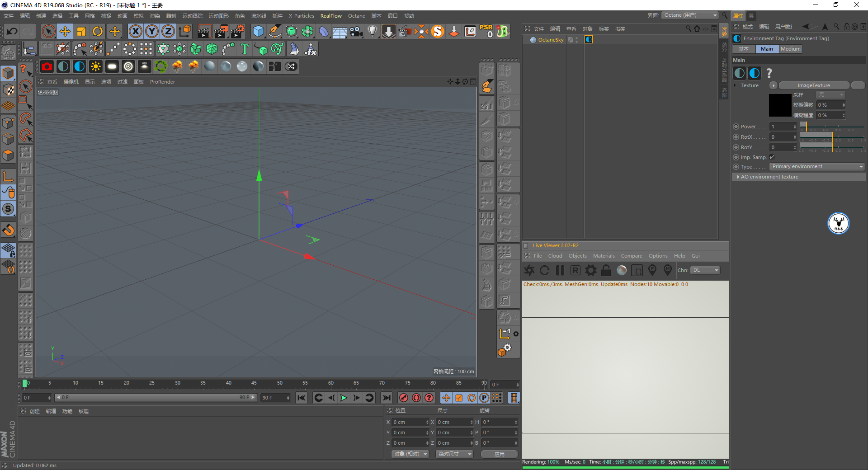
Task: Add Octane daylight sun icon
Action: [x=96, y=66]
